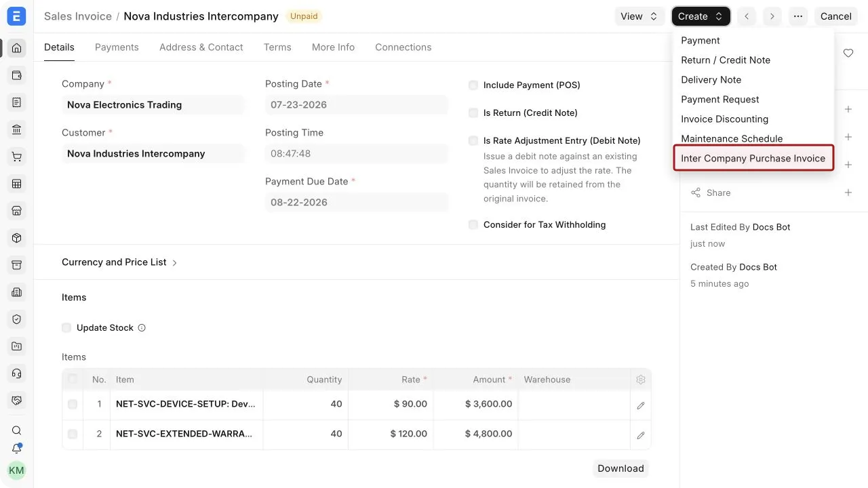Expand the Currency and Price List section
868x488 pixels.
(x=119, y=262)
